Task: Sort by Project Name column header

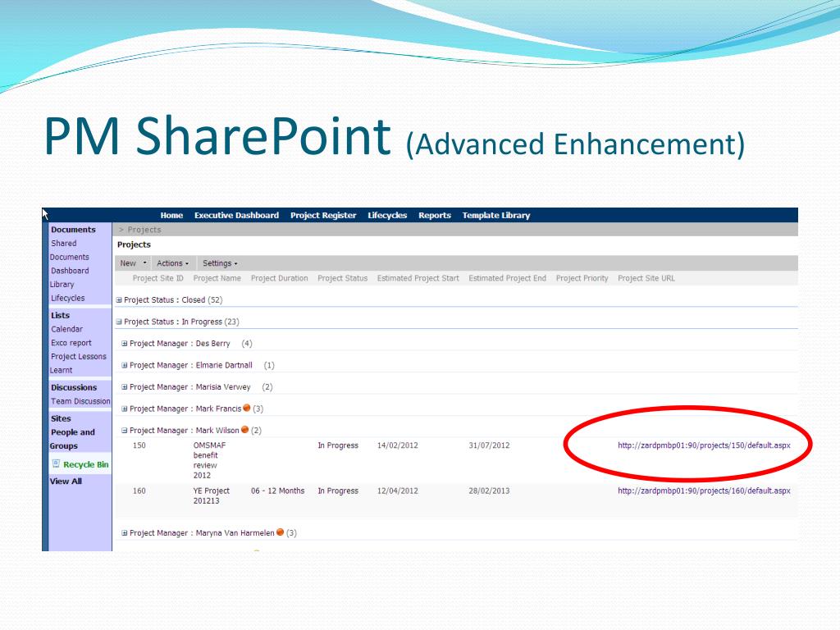Action: (217, 278)
